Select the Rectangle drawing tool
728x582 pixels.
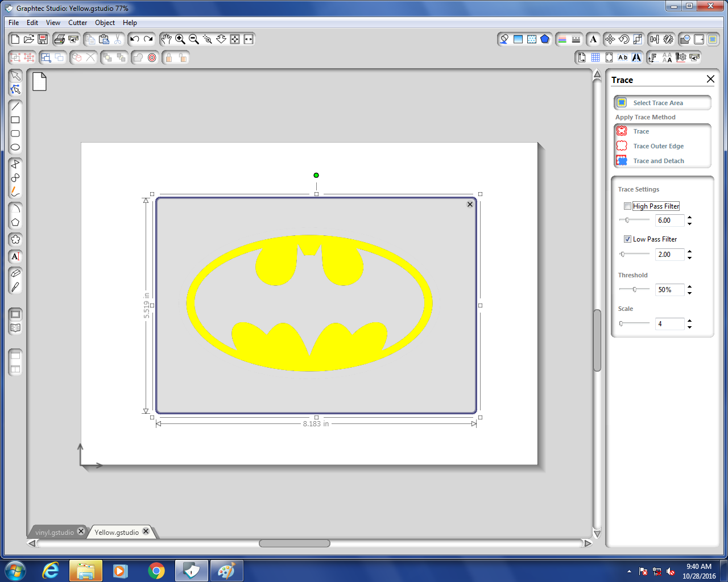click(x=15, y=120)
